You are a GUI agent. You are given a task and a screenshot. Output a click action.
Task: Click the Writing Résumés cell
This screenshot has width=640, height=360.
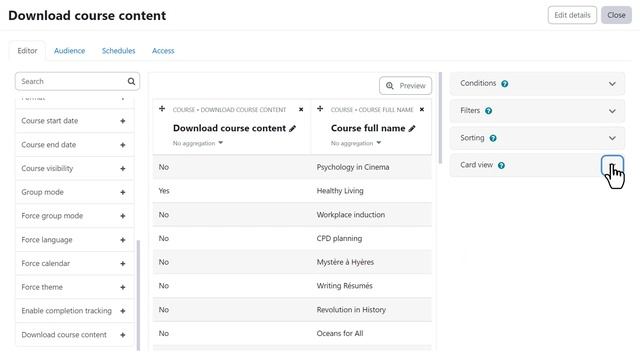tap(344, 286)
